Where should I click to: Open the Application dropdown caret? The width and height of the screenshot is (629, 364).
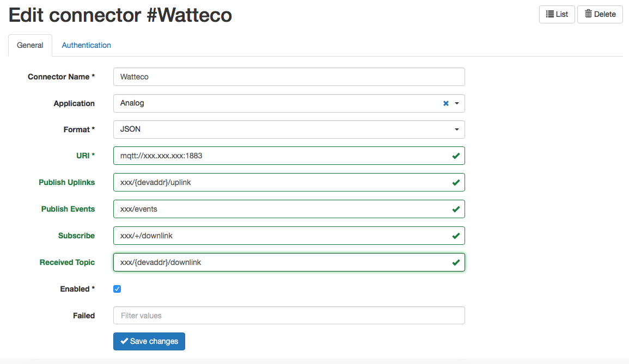point(457,103)
